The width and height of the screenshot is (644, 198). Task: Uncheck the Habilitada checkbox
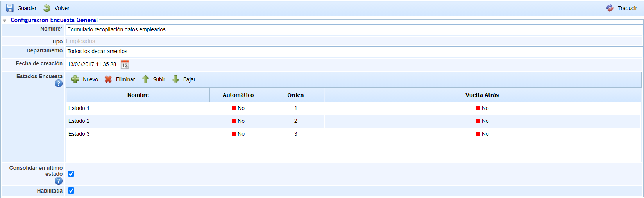point(71,191)
